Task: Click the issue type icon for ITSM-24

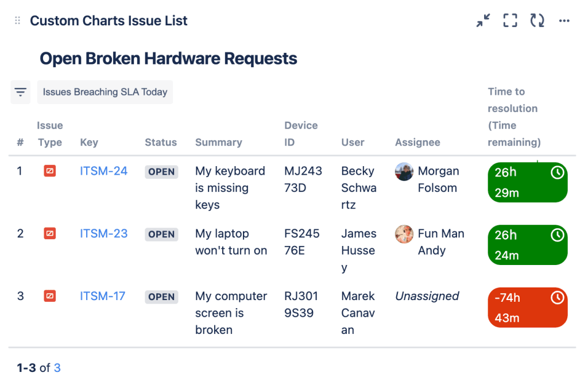Action: [x=50, y=171]
